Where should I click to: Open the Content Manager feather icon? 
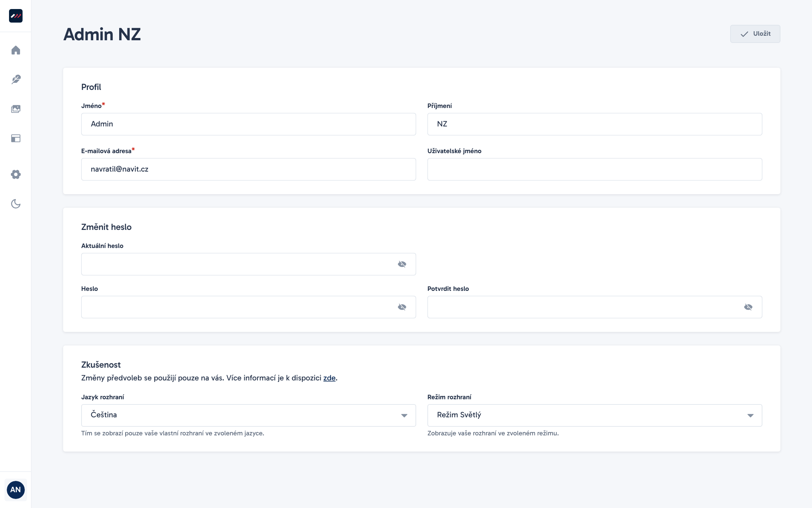[x=16, y=79]
